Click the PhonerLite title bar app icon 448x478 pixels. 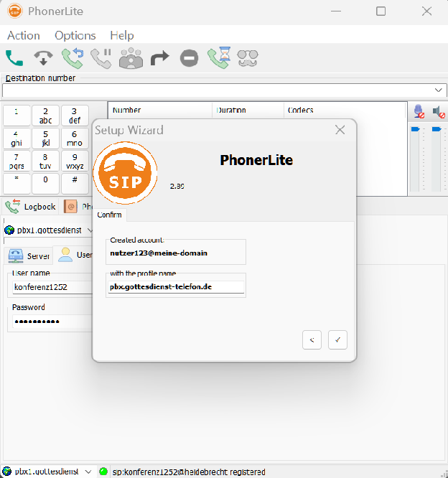(14, 11)
